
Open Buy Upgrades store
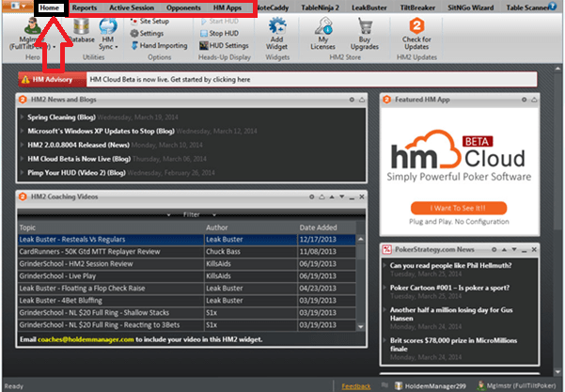pyautogui.click(x=365, y=34)
